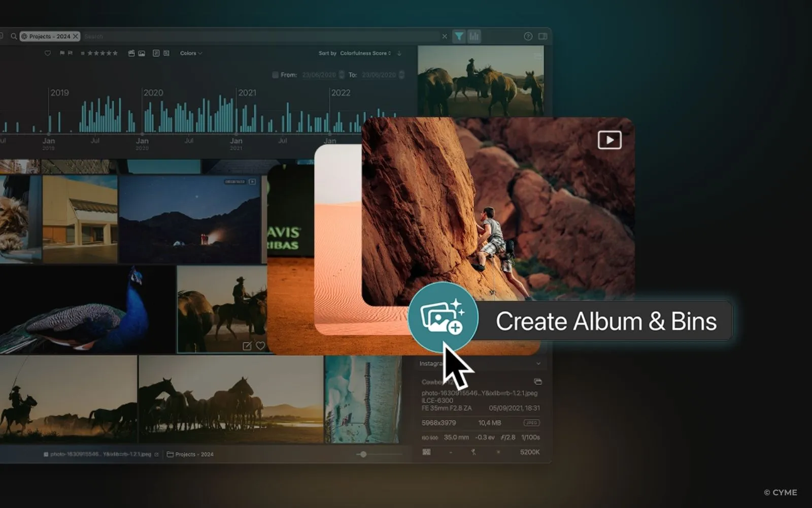Open the lone rider silhouette thumbnail

[x=69, y=399]
